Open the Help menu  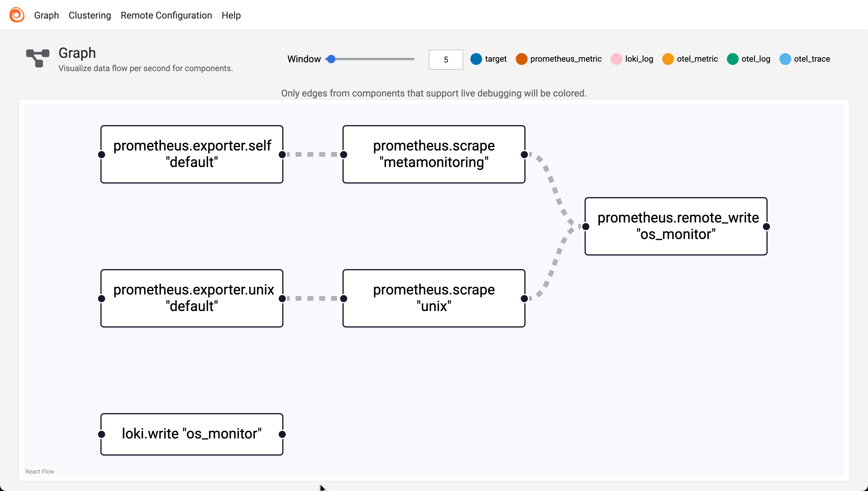(x=231, y=15)
